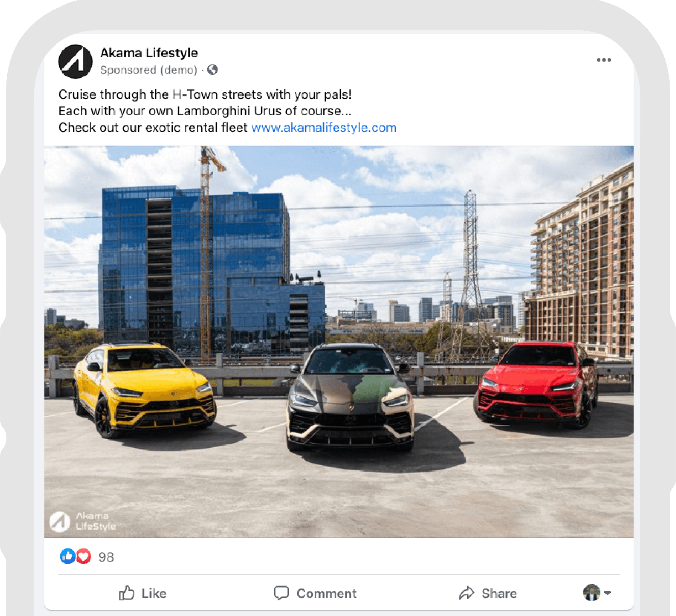676x616 pixels.
Task: Click the yellow Lamborghini in the photo
Action: (144, 390)
